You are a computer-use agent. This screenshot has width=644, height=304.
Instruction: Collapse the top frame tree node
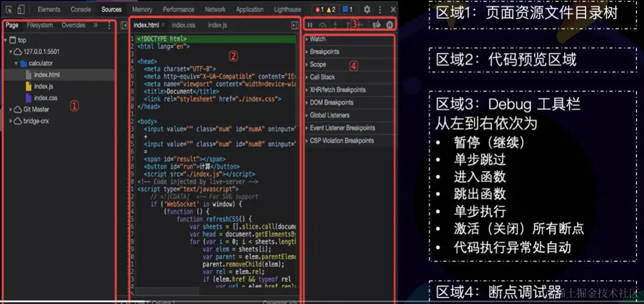click(x=5, y=40)
